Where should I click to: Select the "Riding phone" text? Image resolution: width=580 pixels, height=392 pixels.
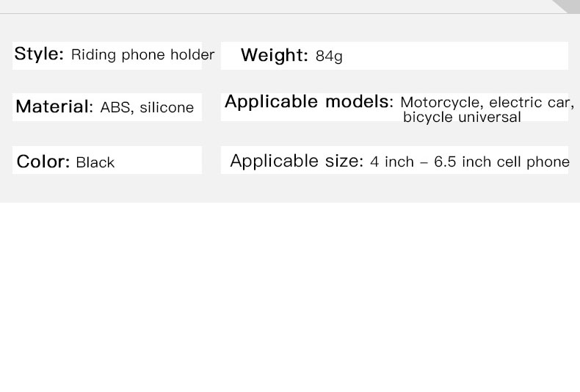tap(118, 55)
